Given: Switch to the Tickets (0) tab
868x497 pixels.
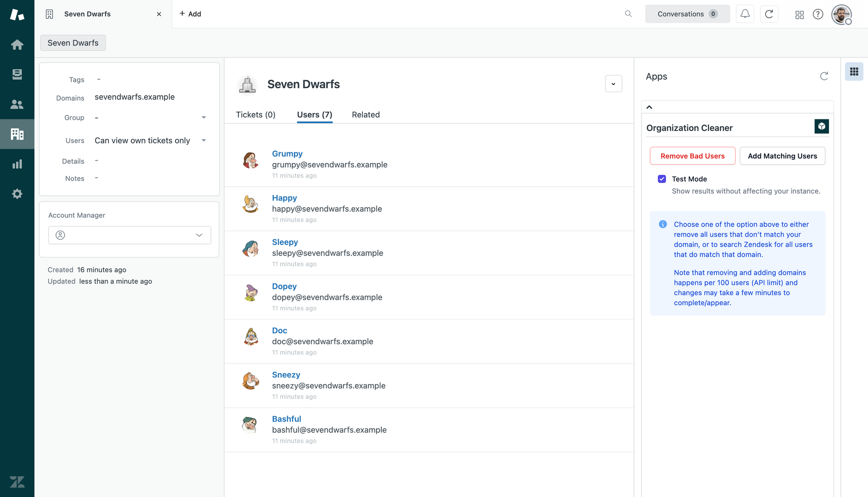Looking at the screenshot, I should (x=256, y=115).
